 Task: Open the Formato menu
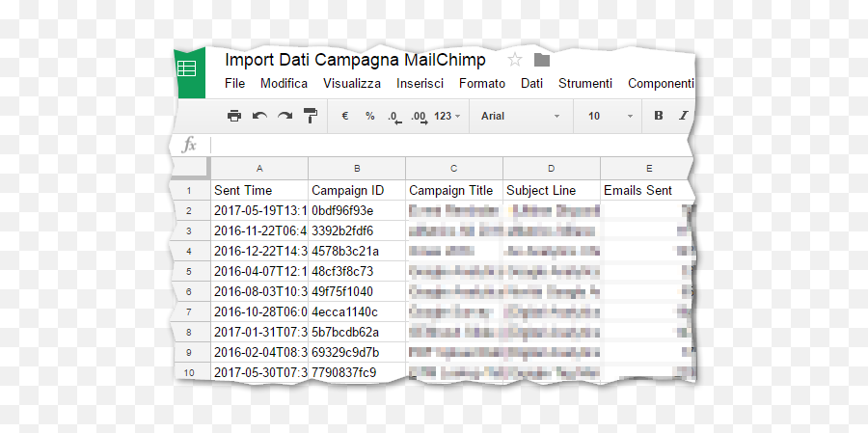tap(482, 84)
